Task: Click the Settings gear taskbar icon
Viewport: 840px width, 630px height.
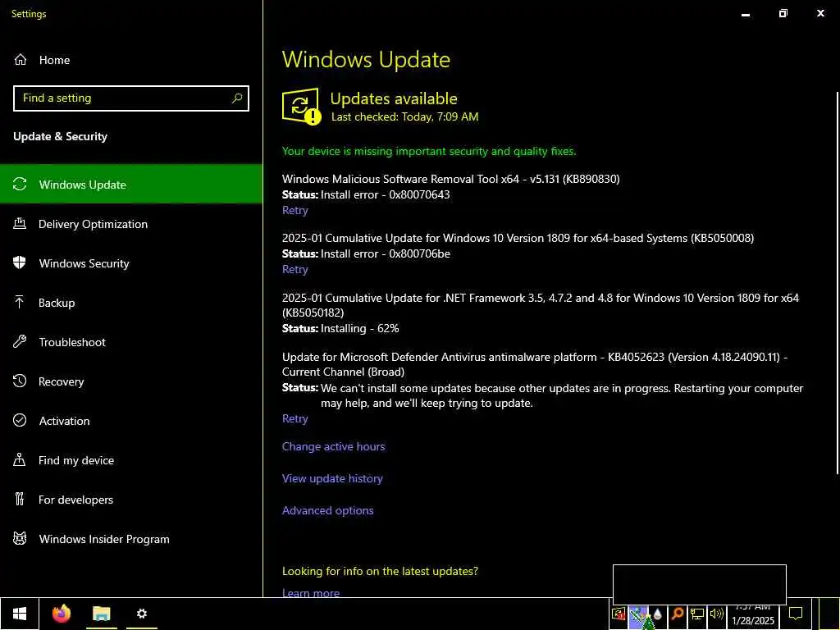Action: pos(141,614)
